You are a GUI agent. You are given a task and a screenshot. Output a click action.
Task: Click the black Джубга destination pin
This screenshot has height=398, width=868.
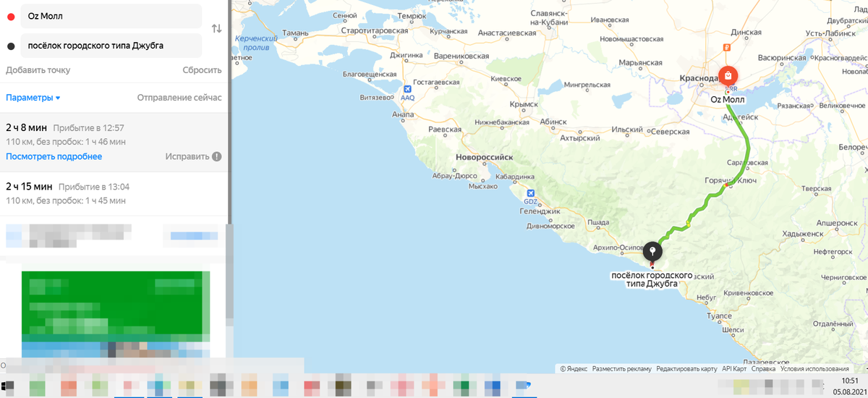coord(653,251)
